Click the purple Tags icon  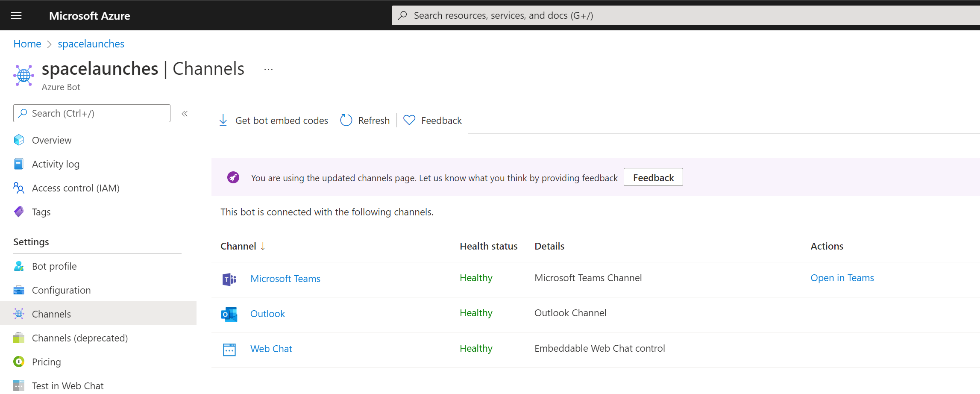point(19,212)
